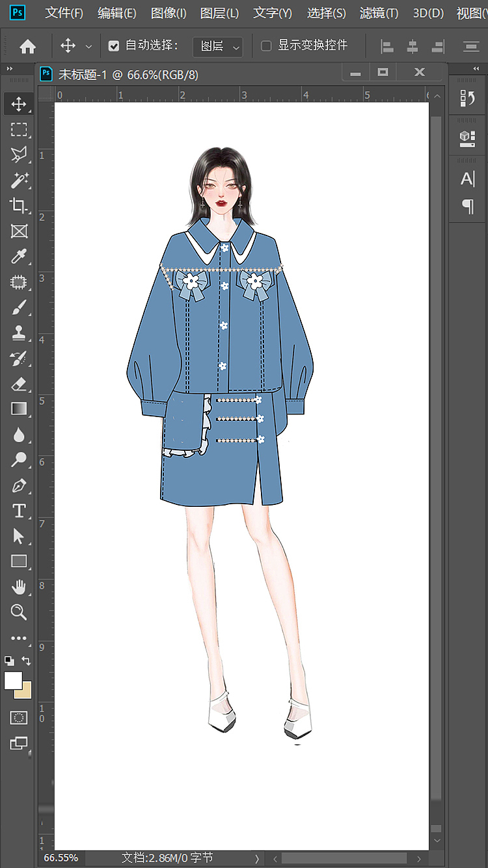The width and height of the screenshot is (488, 868).
Task: Toggle the 自动选择 checkbox
Action: [114, 46]
